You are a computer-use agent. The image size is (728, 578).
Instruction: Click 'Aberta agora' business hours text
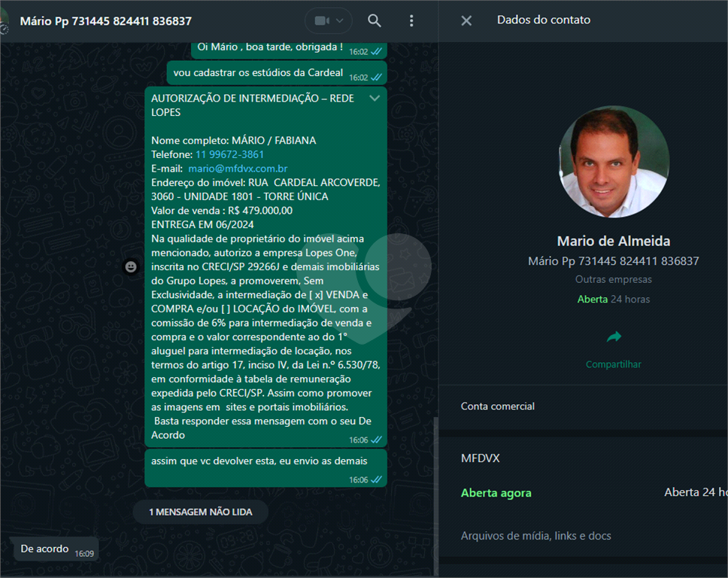tap(496, 493)
